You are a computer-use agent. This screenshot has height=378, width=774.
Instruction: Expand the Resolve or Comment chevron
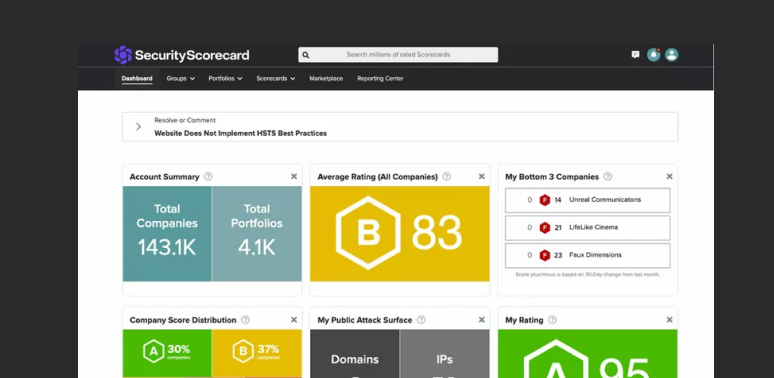click(x=138, y=127)
